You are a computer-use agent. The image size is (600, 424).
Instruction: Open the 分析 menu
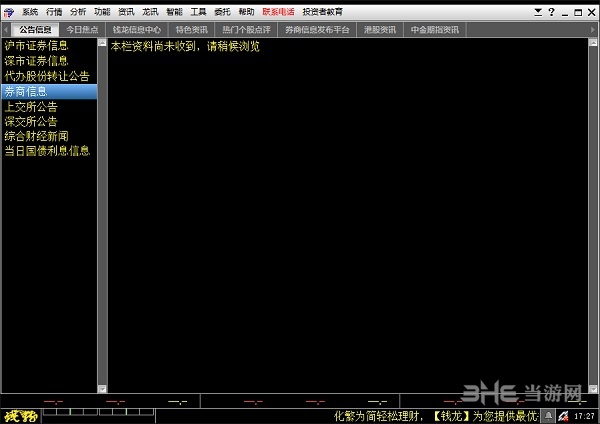click(78, 12)
